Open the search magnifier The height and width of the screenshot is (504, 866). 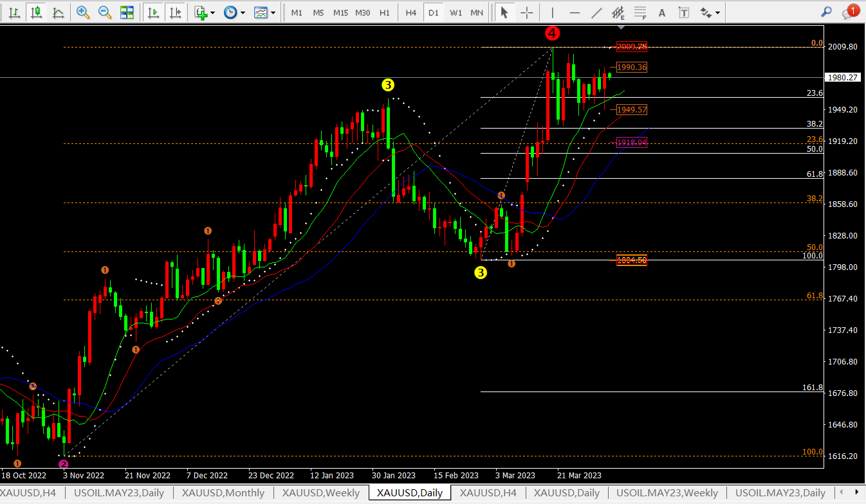coord(827,12)
